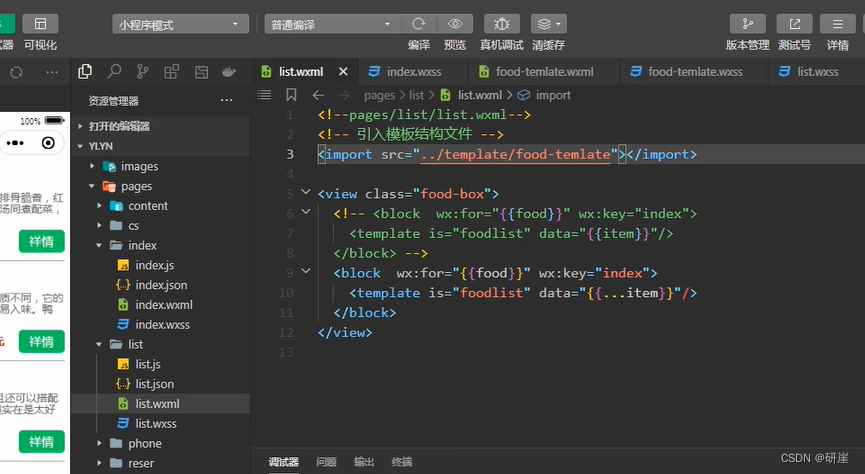865x474 pixels.
Task: Switch to list.wxss editor tab
Action: pos(818,72)
